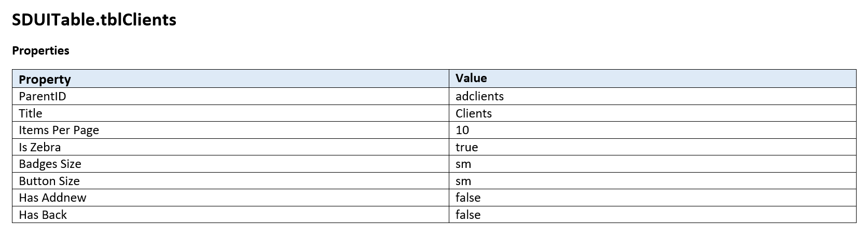Image resolution: width=868 pixels, height=235 pixels.
Task: Select the Button Size property cell
Action: point(49,181)
